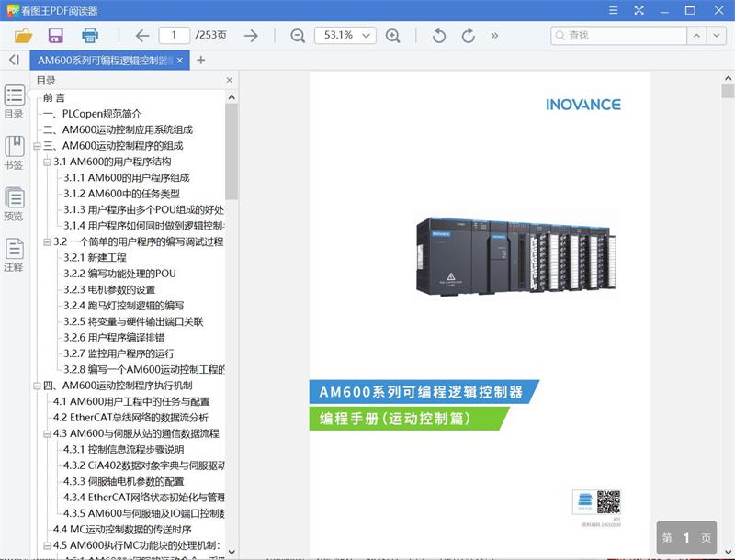Jump to 二、AM600运动控制应用系统组成
This screenshot has height=560, width=735.
[x=118, y=129]
